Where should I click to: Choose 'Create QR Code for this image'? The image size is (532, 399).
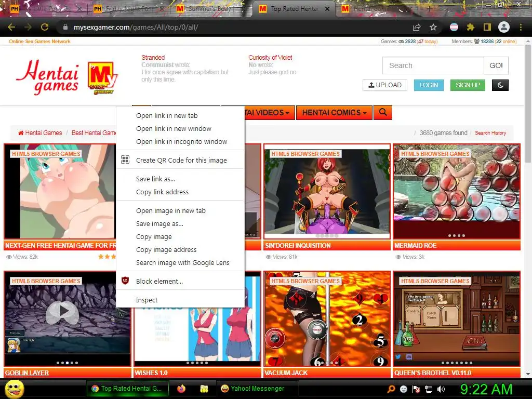pyautogui.click(x=180, y=160)
